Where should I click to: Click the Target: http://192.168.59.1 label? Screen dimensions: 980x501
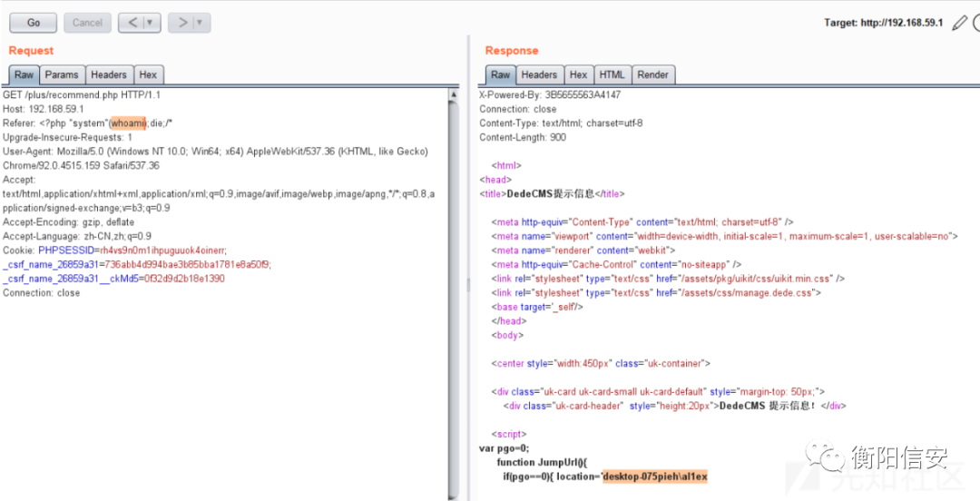884,23
